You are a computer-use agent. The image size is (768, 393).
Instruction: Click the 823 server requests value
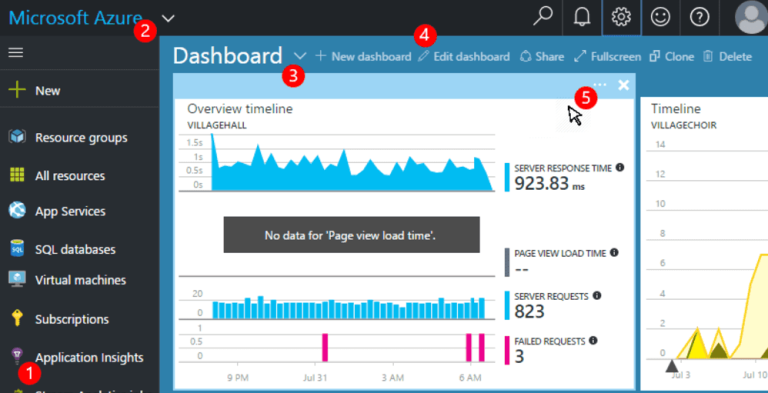pos(529,311)
